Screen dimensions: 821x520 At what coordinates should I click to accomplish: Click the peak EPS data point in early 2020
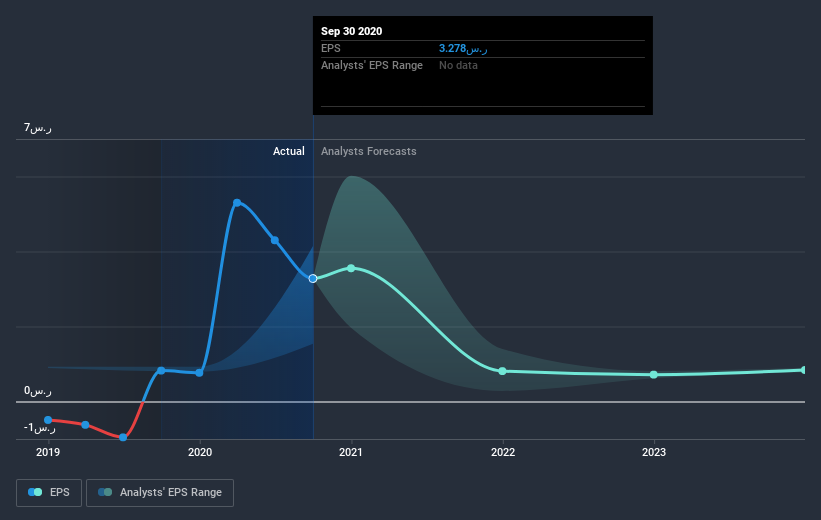tap(237, 203)
